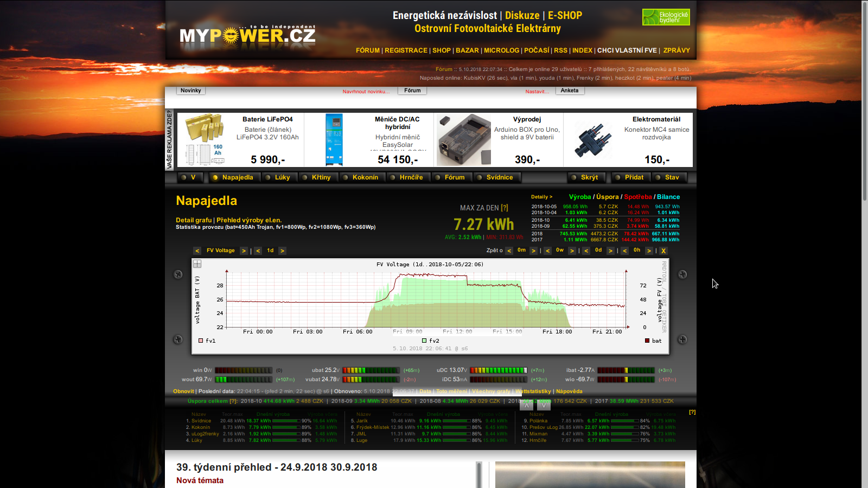This screenshot has width=868, height=488.
Task: Open the Baterie LiFePO4 product image
Action: pos(205,139)
